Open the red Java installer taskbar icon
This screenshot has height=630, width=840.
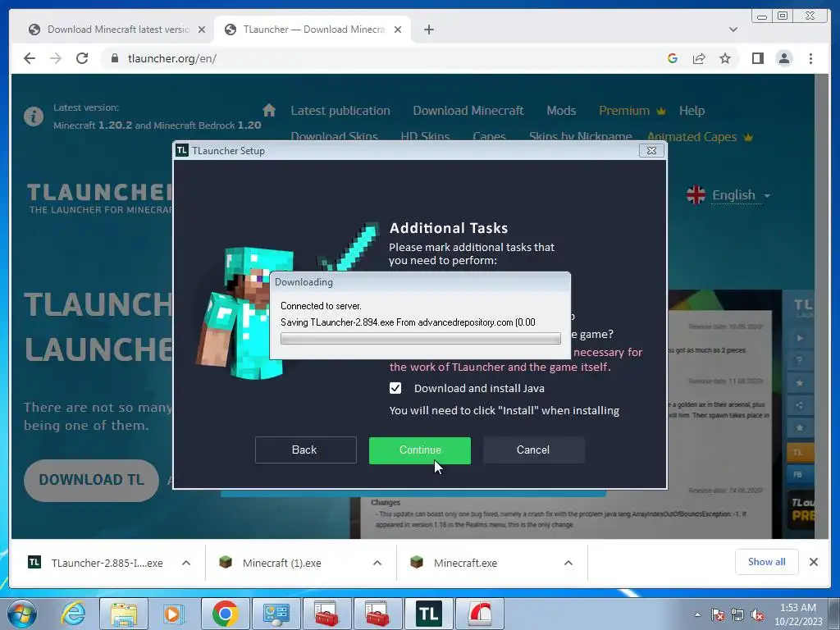(480, 614)
